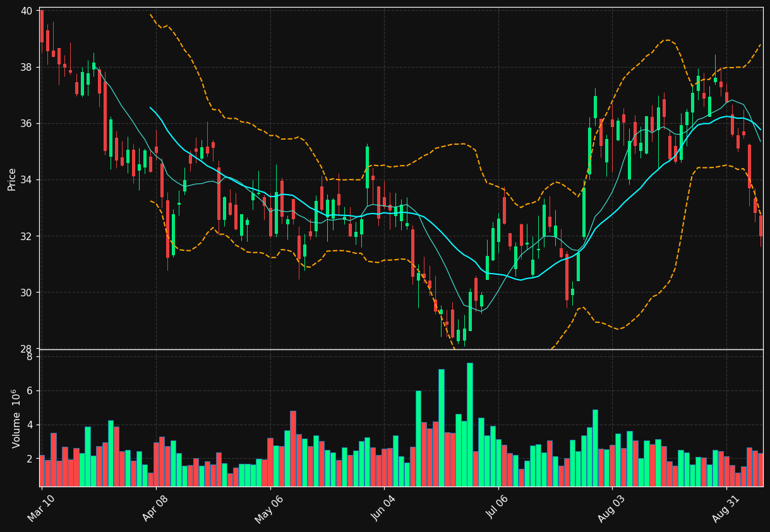This screenshot has height=532, width=770.
Task: Click the tallest green volume bar
Action: 469,425
